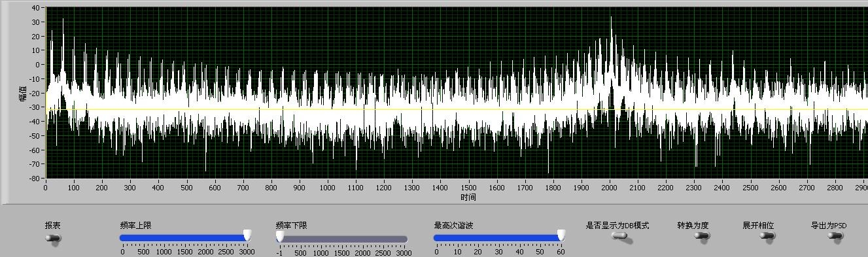Click the 40 value on y-axis scale

tap(36, 8)
